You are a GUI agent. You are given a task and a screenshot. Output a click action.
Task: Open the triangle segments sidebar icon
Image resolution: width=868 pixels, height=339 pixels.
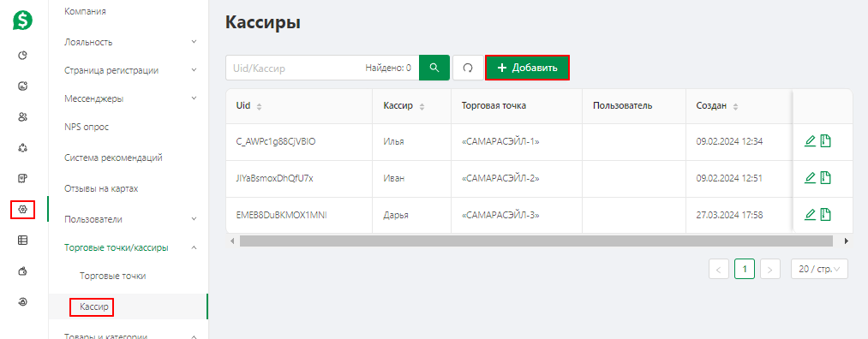click(x=22, y=147)
